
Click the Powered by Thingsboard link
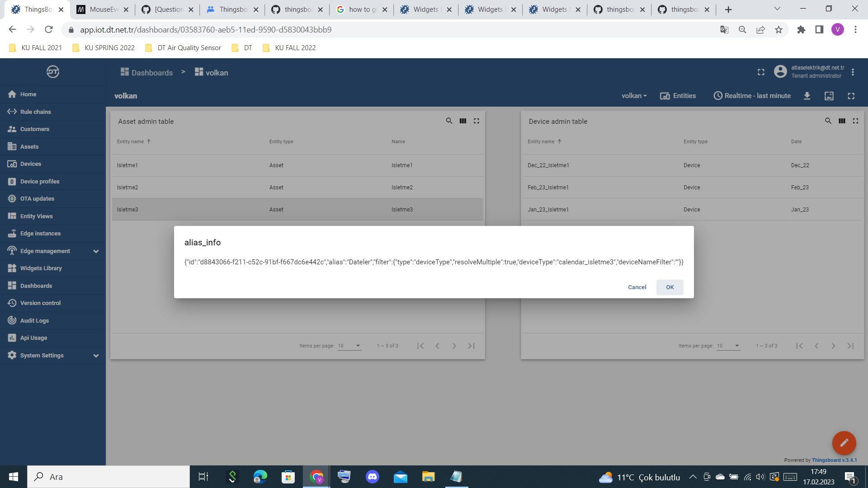[x=834, y=460]
